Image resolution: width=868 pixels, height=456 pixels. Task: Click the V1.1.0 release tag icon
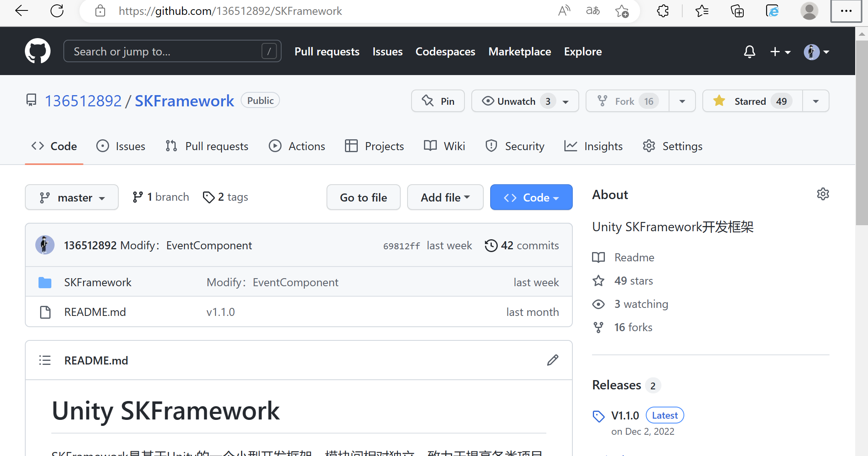[x=598, y=416]
